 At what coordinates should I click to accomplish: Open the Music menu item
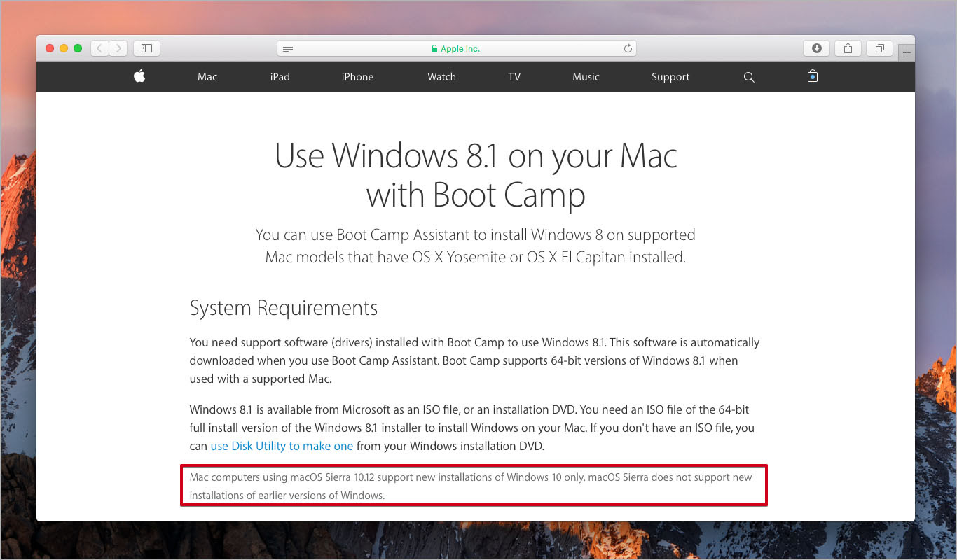pyautogui.click(x=586, y=77)
